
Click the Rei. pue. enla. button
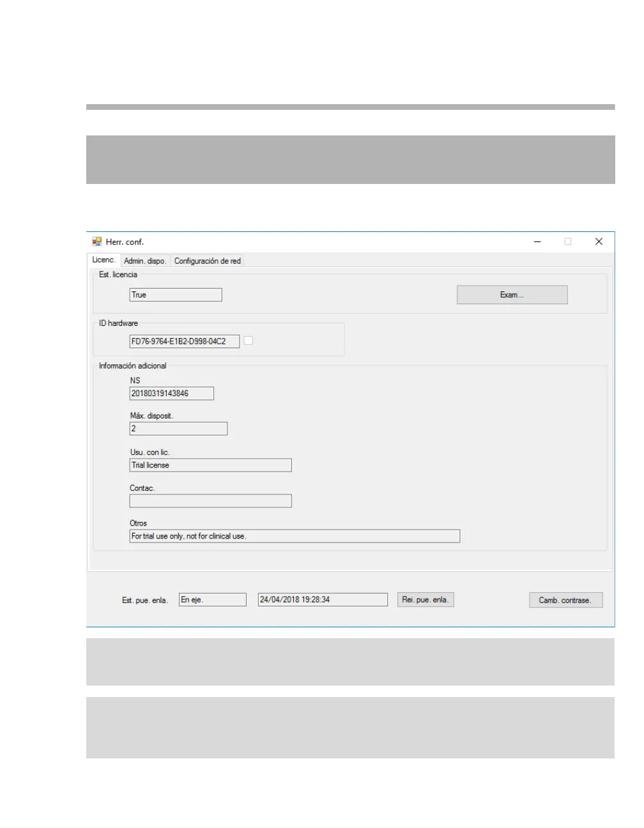click(x=425, y=599)
